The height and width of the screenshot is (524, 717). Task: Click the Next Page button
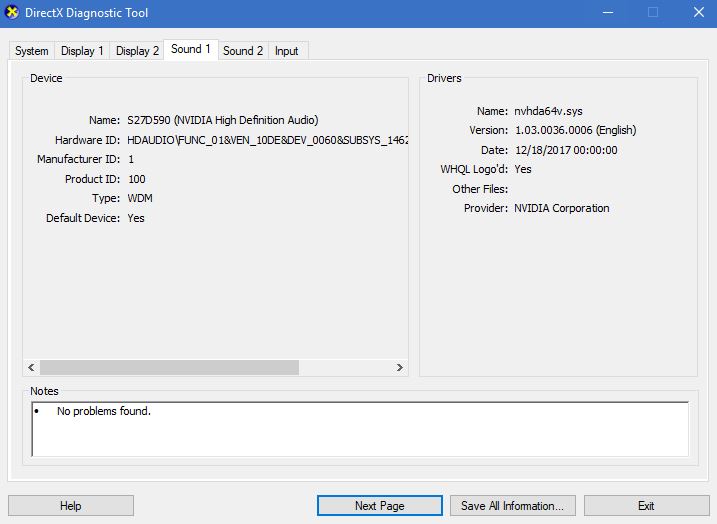379,506
